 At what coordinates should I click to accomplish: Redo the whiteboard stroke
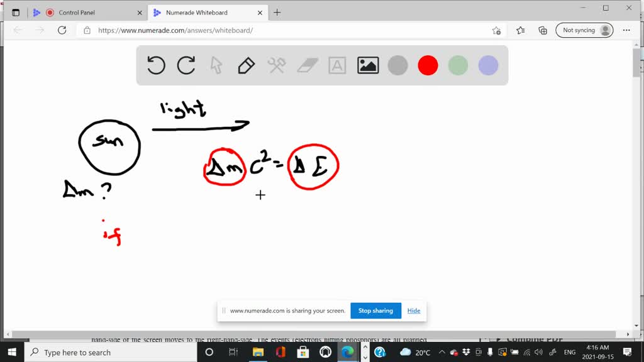coord(186,65)
